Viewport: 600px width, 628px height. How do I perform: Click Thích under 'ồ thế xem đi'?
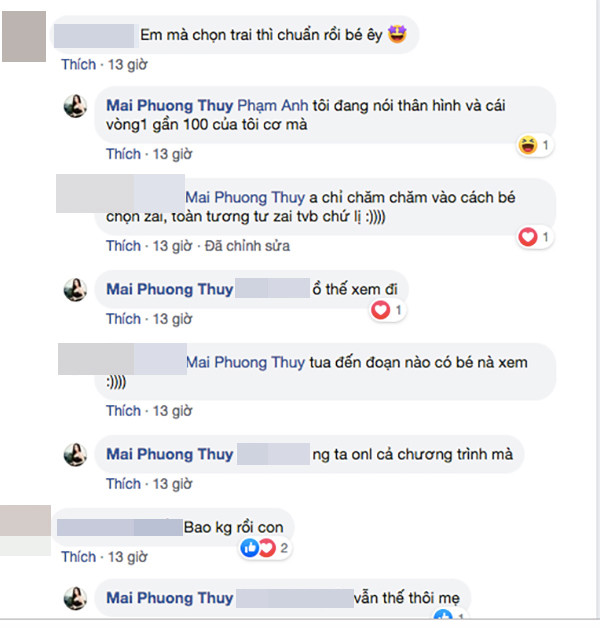pyautogui.click(x=123, y=319)
